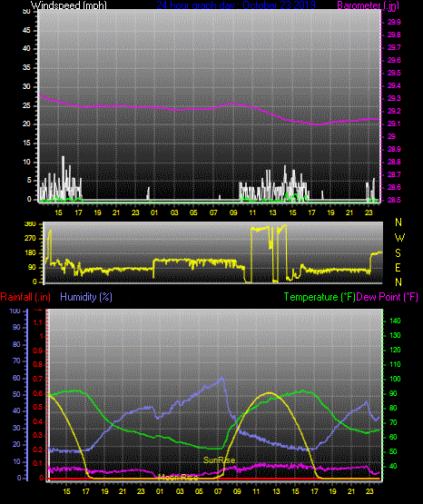This screenshot has height=504, width=423.
Task: Click windspeed axis value "35"
Action: (26, 68)
